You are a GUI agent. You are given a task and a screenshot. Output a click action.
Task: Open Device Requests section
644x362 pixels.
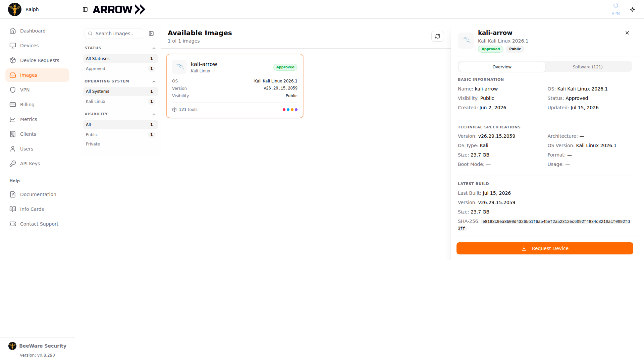coord(37,60)
